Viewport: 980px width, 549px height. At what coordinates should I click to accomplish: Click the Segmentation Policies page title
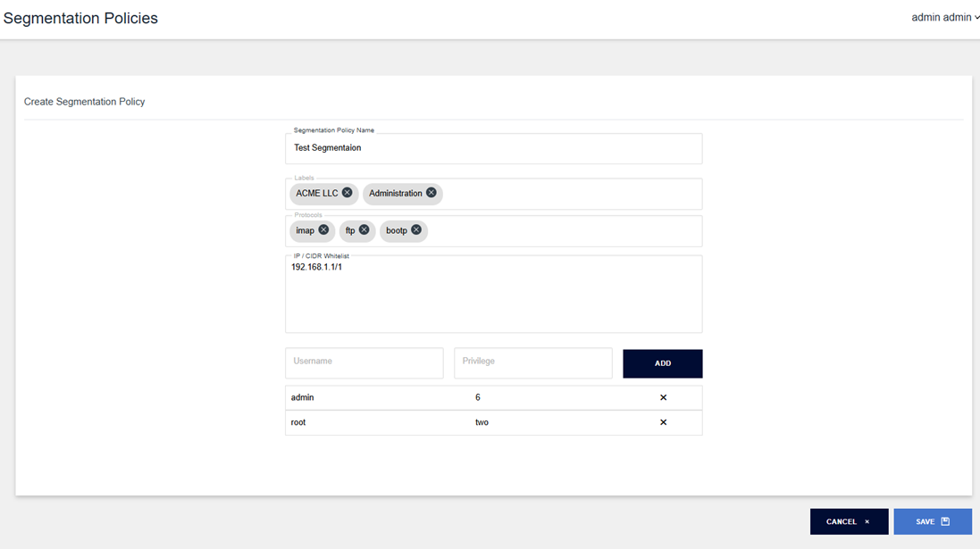[x=80, y=19]
